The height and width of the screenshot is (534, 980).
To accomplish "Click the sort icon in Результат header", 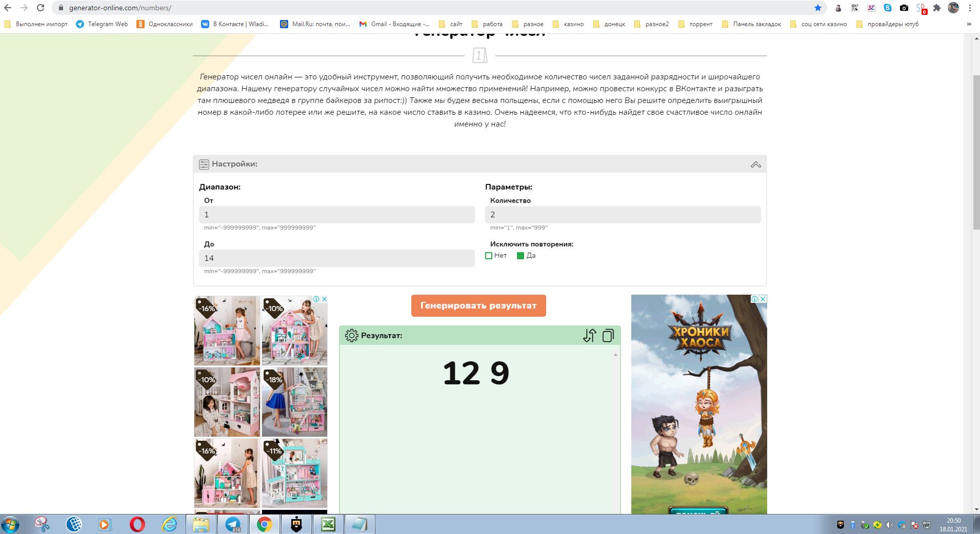I will pyautogui.click(x=589, y=336).
